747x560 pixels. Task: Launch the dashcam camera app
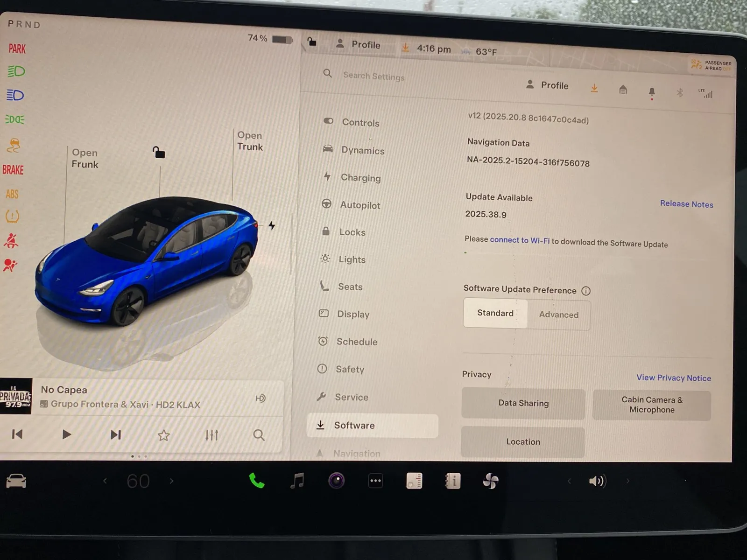pyautogui.click(x=336, y=480)
